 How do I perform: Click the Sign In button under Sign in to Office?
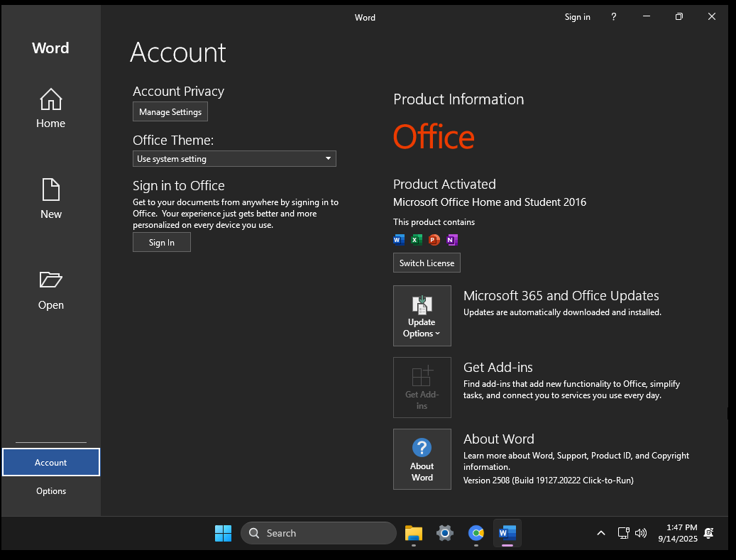point(162,242)
